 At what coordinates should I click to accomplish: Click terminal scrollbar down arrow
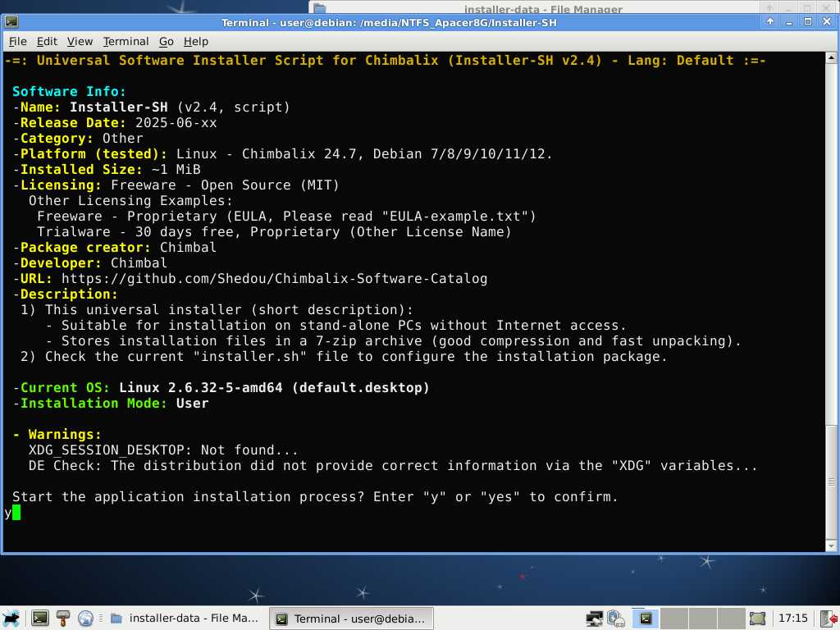(831, 546)
